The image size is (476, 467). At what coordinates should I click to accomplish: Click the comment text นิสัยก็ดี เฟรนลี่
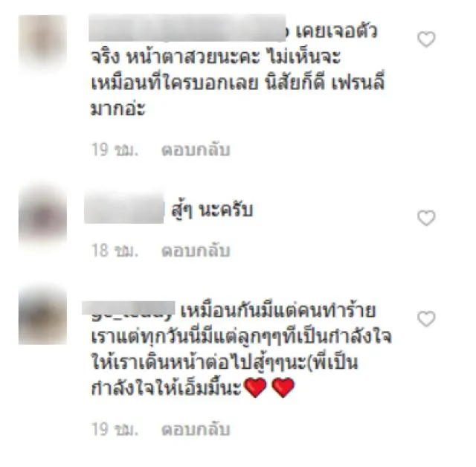(x=325, y=82)
